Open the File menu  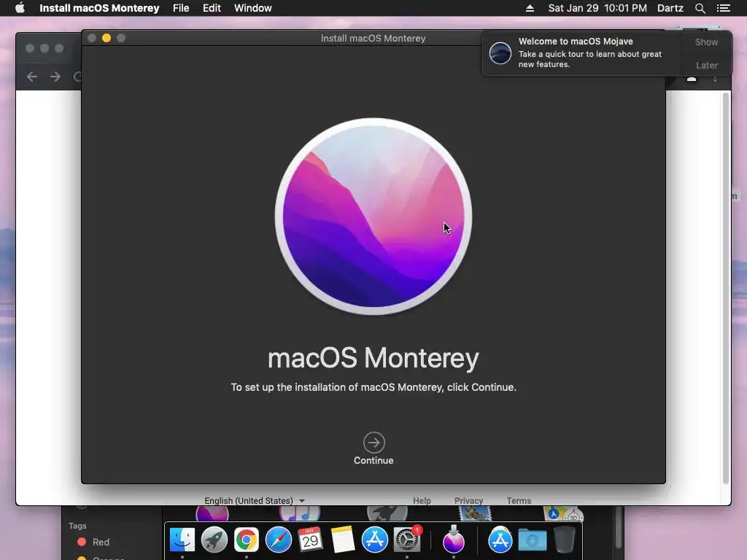click(x=181, y=8)
